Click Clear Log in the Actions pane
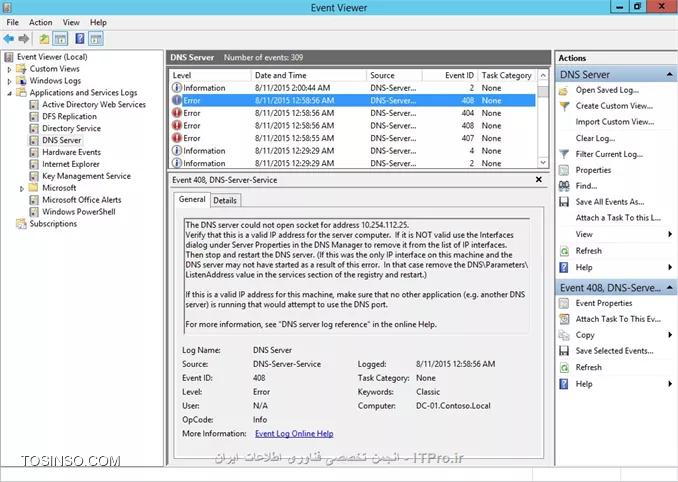The width and height of the screenshot is (678, 482). pos(595,138)
